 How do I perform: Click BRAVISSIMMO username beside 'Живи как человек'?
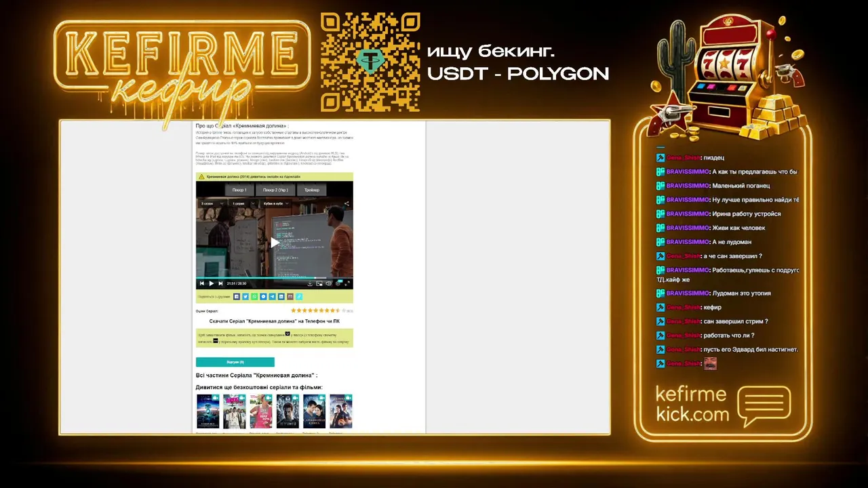(688, 228)
